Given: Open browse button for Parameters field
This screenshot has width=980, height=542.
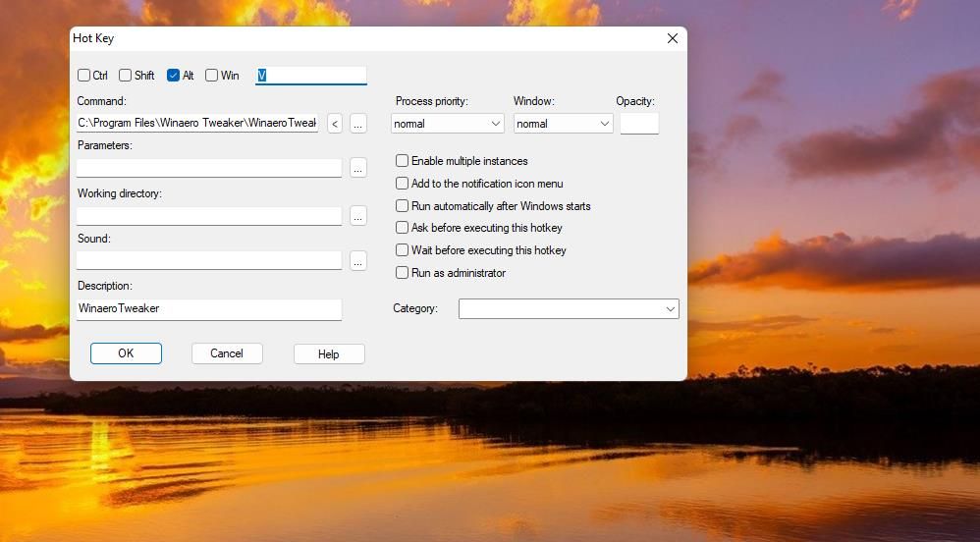Looking at the screenshot, I should coord(357,168).
